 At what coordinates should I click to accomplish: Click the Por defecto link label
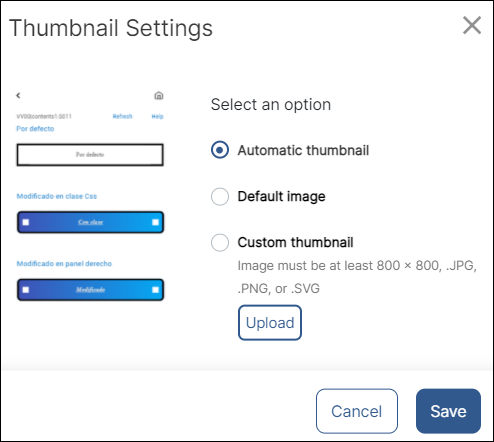coord(35,129)
